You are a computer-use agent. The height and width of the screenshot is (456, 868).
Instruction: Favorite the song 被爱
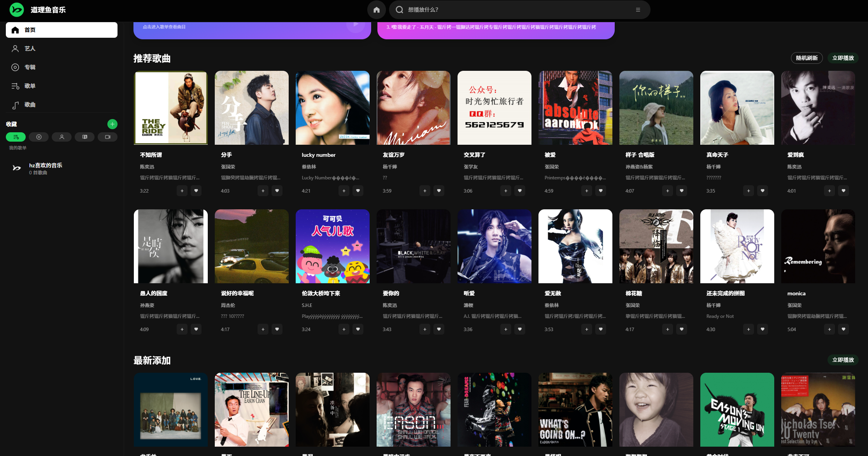601,191
